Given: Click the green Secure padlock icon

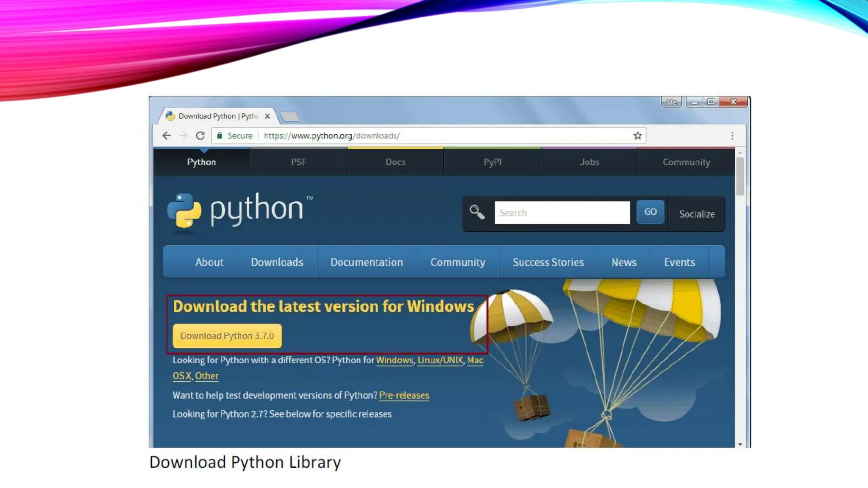Looking at the screenshot, I should click(x=220, y=136).
